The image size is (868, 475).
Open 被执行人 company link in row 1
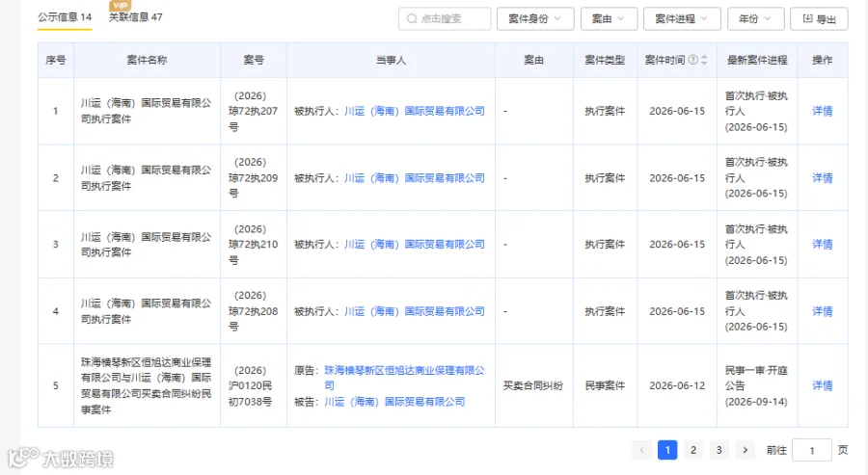[x=415, y=111]
